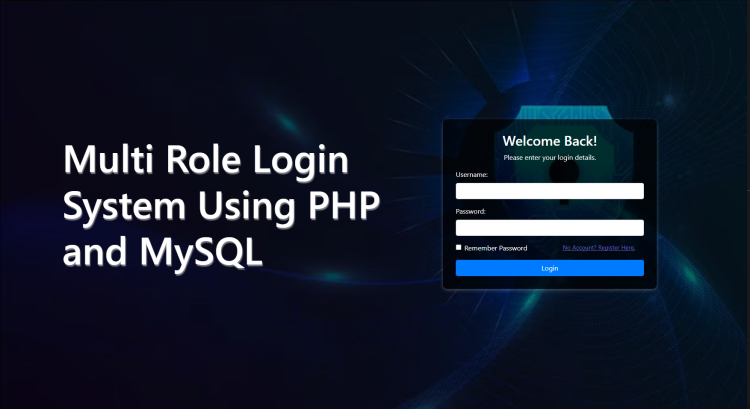Focus the Password input field
Viewport: 750px width, 409px height.
pos(549,228)
